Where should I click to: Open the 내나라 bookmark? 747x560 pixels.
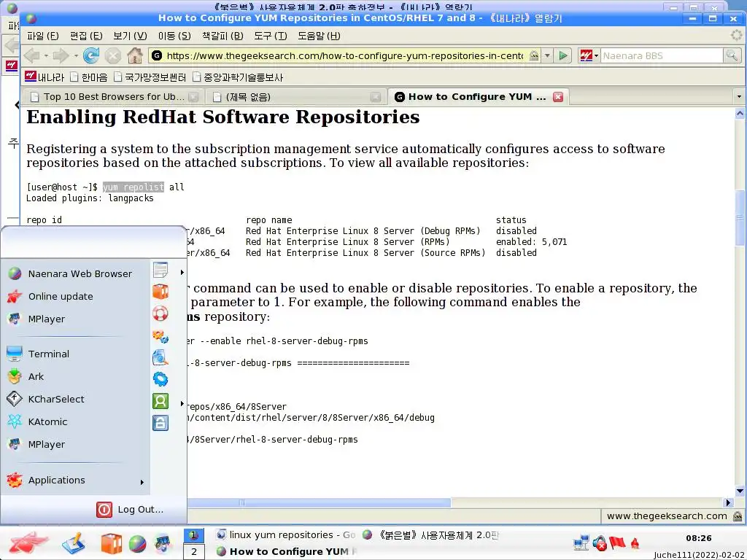[44, 77]
